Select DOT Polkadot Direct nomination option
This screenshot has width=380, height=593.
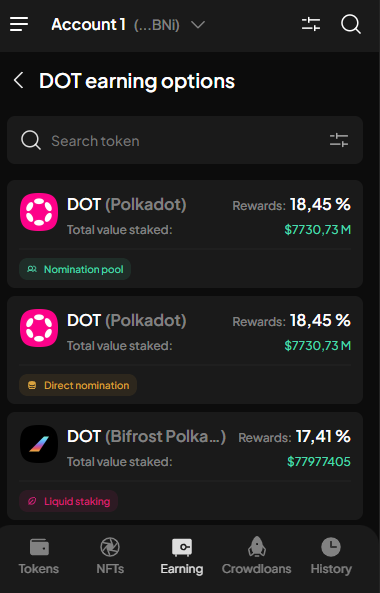pyautogui.click(x=185, y=350)
